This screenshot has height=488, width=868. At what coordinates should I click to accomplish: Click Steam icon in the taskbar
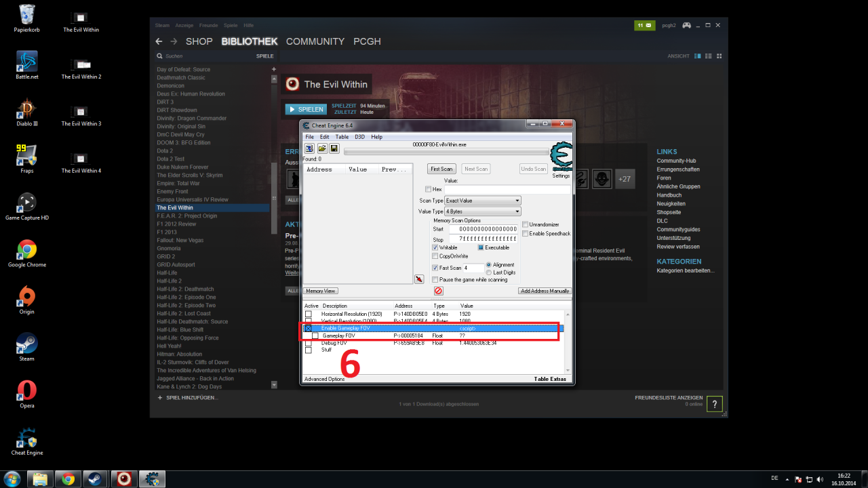94,479
